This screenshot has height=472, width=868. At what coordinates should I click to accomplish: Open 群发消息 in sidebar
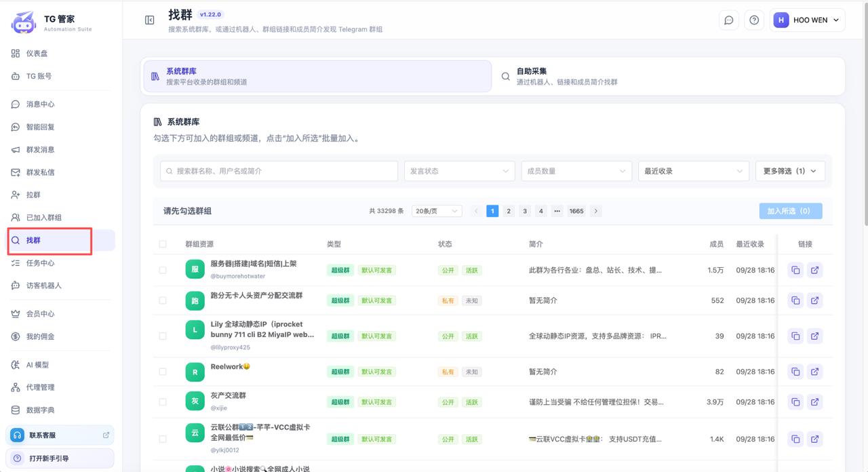pyautogui.click(x=61, y=150)
